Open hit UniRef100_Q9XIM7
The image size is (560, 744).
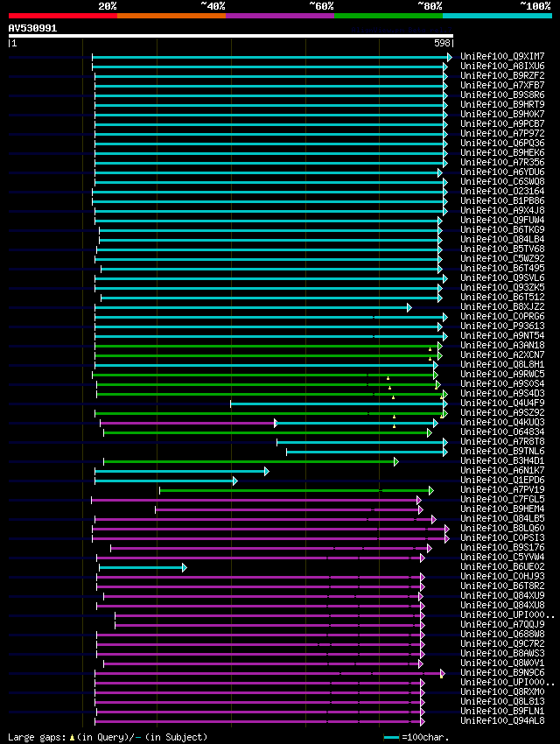pyautogui.click(x=502, y=56)
